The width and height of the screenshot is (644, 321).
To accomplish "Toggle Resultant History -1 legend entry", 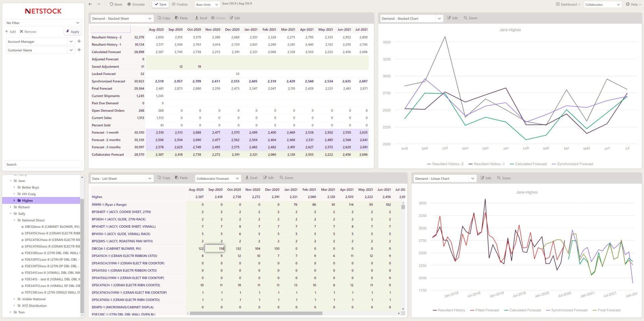I will click(x=486, y=164).
